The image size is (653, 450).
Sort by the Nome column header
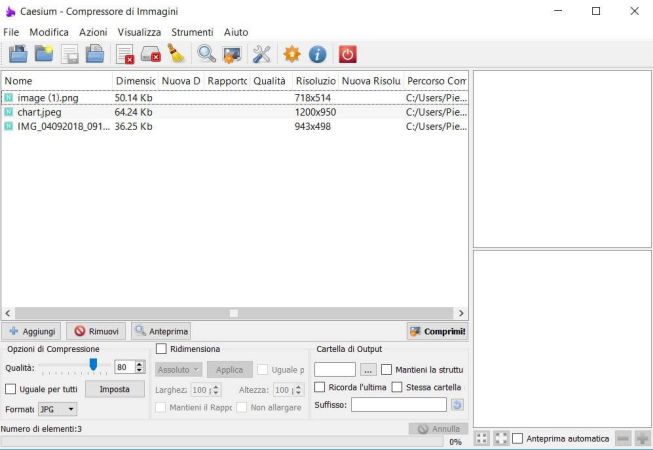click(57, 81)
